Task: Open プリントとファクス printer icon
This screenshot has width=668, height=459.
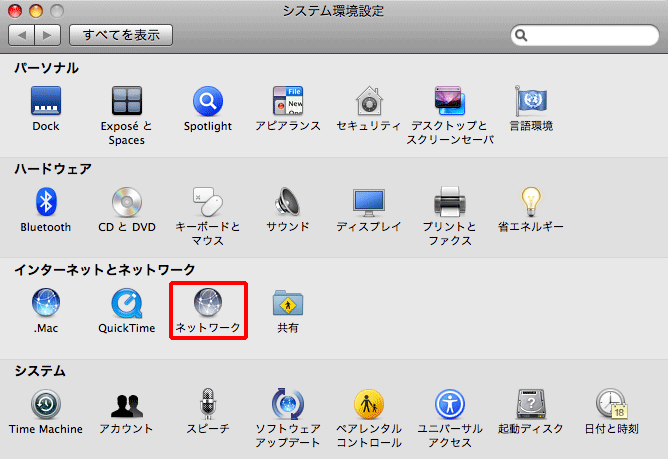Action: [x=450, y=202]
